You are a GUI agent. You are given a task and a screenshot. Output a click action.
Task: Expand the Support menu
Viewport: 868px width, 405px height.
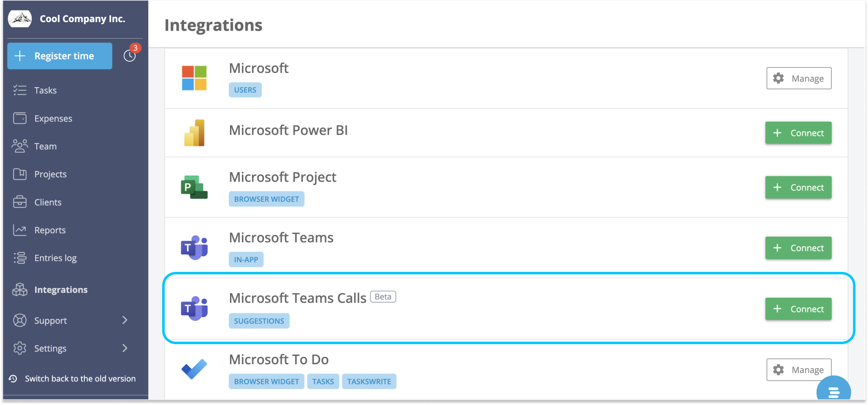50,320
